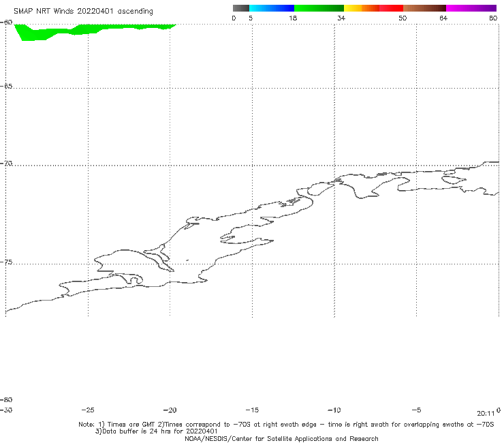
Task: Click the title 'SMAP NRT Winds 20220401 ascending'
Action: [x=83, y=12]
